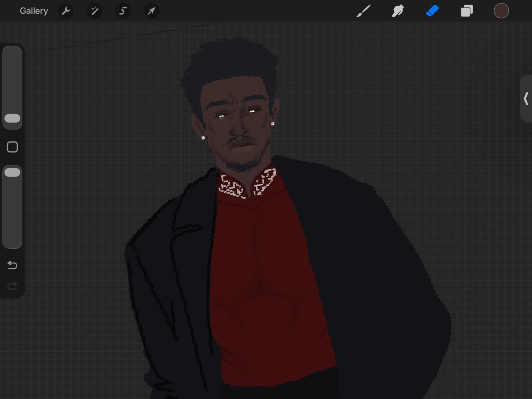
Task: Open the active color swatch
Action: (x=501, y=11)
